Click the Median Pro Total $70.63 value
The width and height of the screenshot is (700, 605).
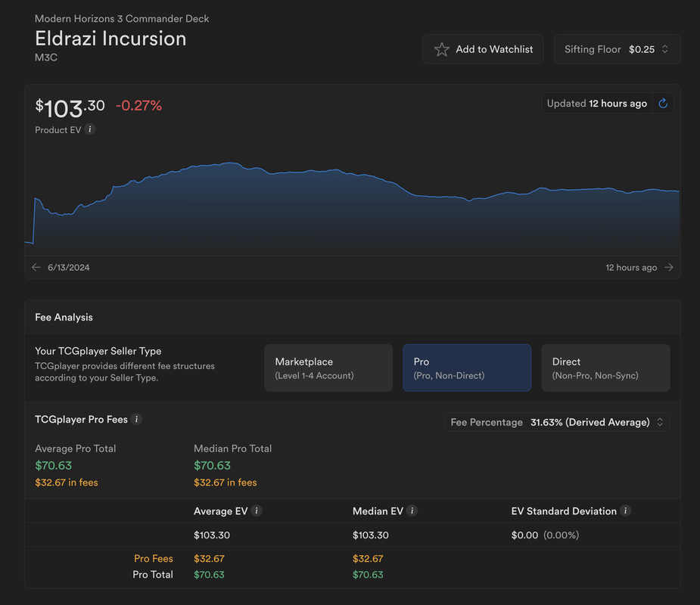[x=212, y=465]
